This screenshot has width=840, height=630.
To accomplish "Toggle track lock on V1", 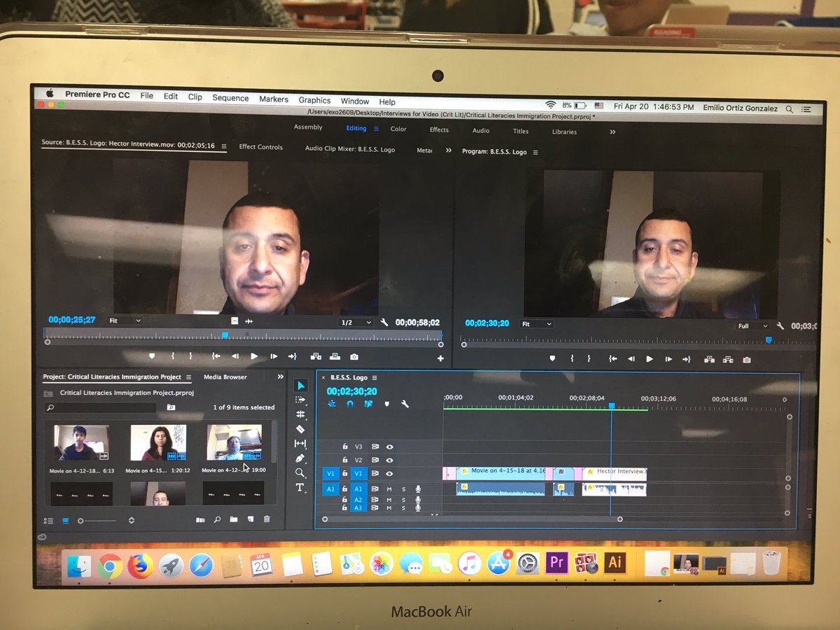I will (345, 474).
